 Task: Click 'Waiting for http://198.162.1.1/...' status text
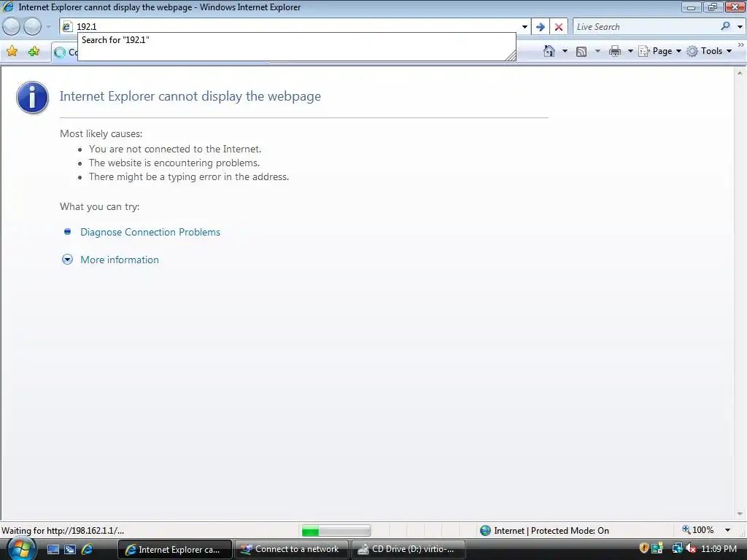point(63,531)
